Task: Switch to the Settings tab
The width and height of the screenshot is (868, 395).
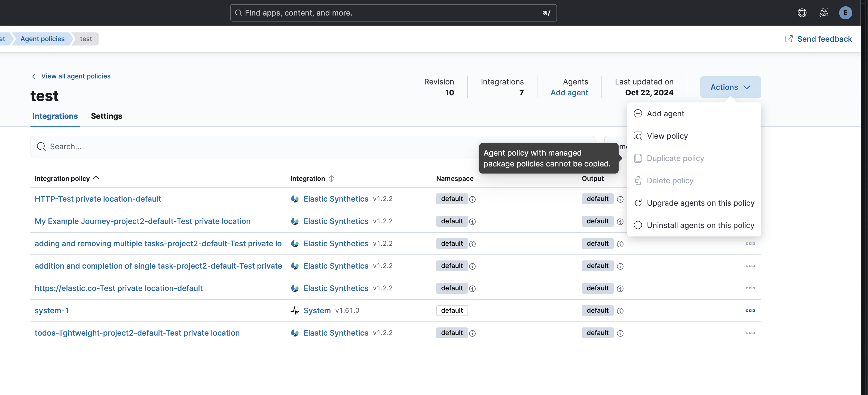Action: pyautogui.click(x=106, y=116)
